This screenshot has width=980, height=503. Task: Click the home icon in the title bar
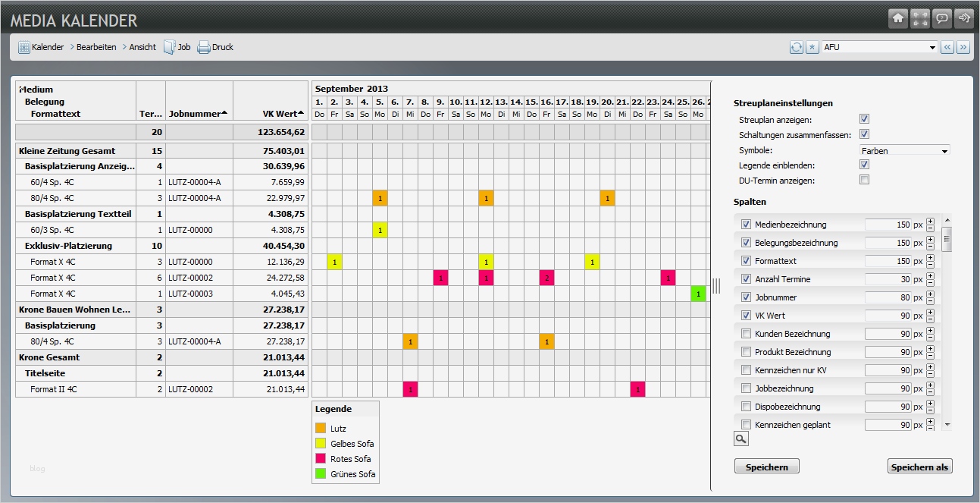(898, 18)
